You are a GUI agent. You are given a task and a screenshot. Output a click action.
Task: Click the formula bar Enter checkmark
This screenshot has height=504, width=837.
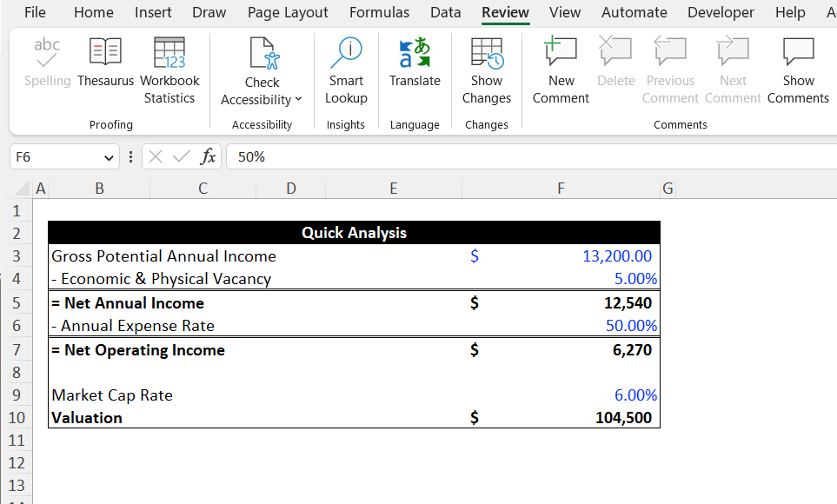tap(182, 156)
